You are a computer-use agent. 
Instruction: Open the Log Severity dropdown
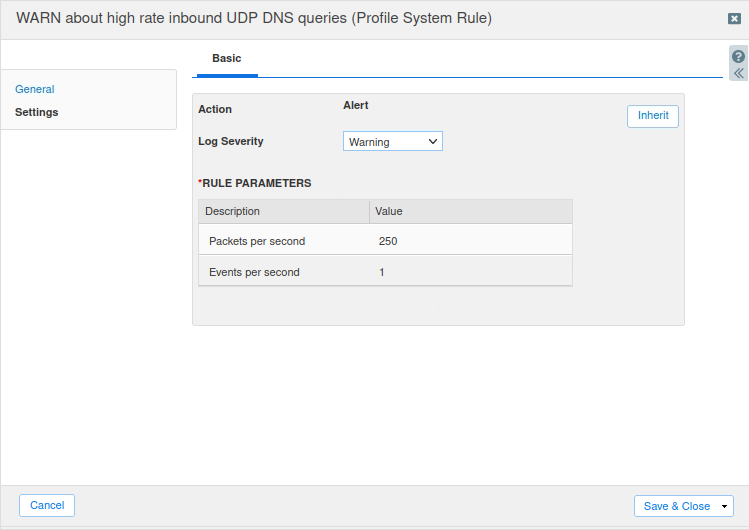(x=392, y=142)
